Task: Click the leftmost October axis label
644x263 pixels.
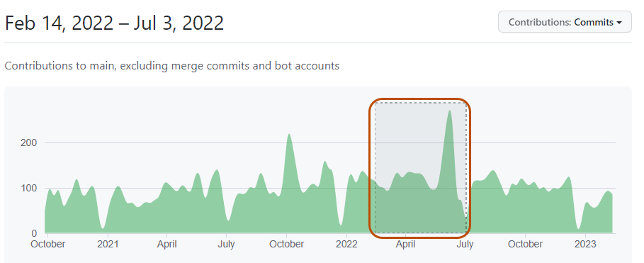Action: point(48,244)
